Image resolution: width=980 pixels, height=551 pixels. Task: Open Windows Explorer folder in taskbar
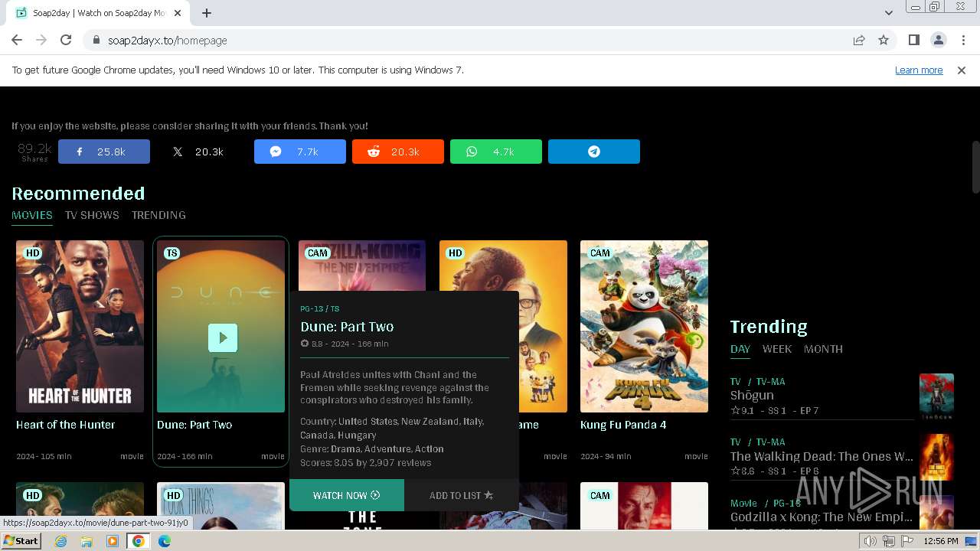click(87, 541)
